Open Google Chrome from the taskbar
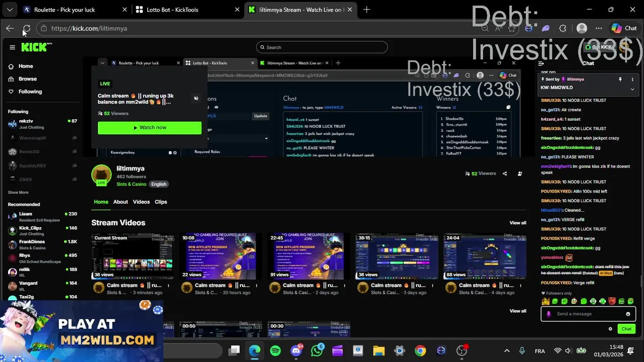Viewport: 644px width, 362px height. tap(420, 351)
